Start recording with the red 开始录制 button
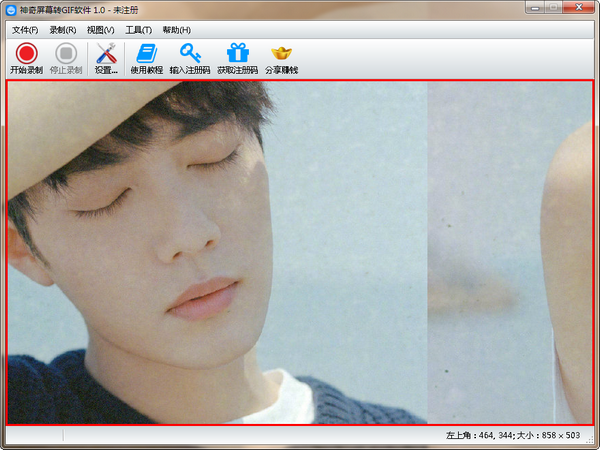Viewport: 600px width, 450px height. click(x=26, y=58)
